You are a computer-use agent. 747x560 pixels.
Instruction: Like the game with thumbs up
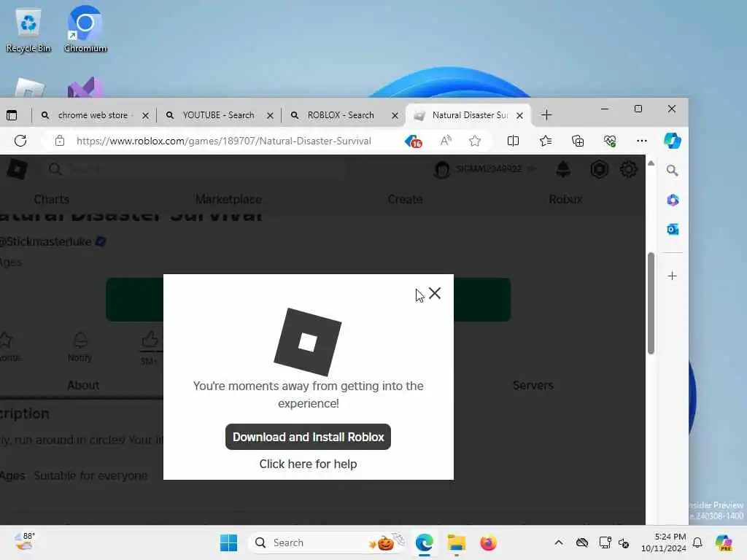click(150, 340)
